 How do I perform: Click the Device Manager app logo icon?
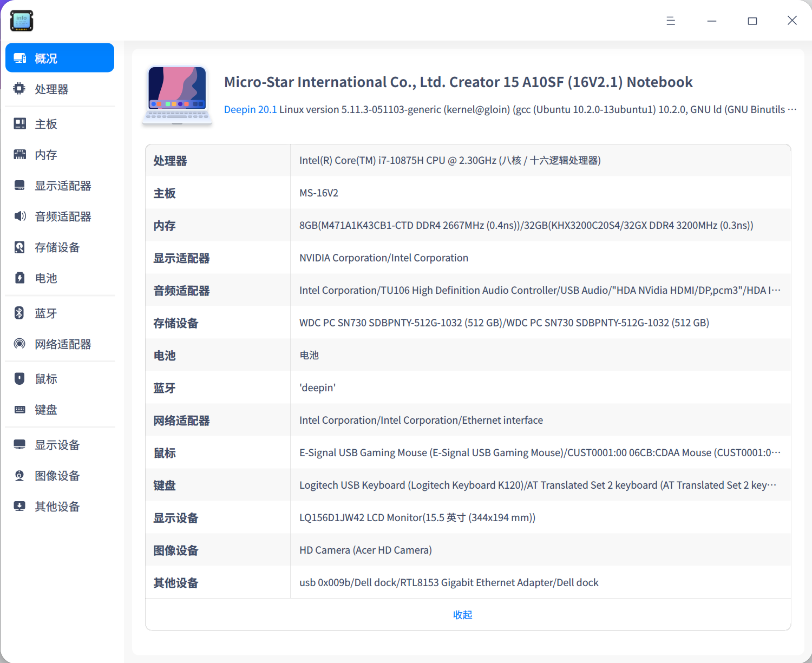click(22, 21)
